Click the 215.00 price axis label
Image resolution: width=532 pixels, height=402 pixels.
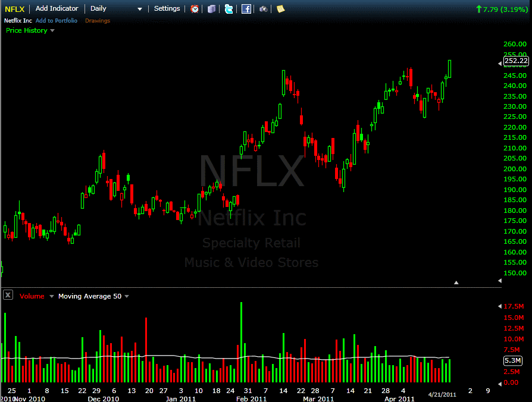[x=515, y=137]
